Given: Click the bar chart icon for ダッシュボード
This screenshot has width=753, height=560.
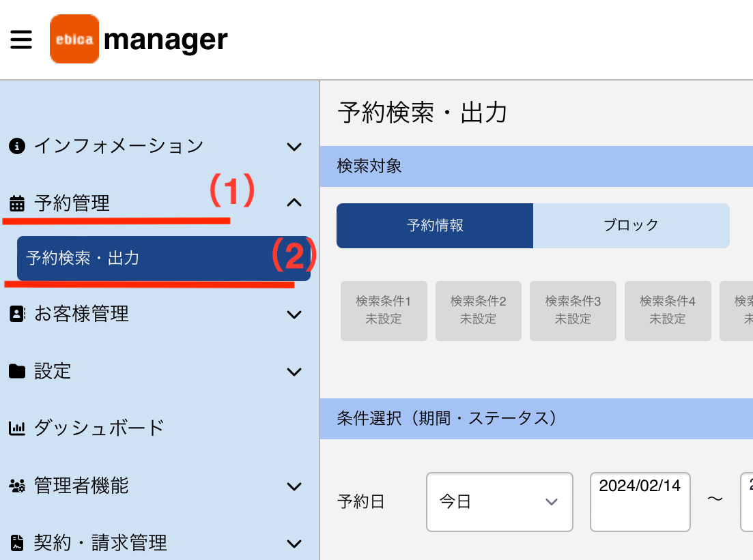Looking at the screenshot, I should [x=17, y=428].
